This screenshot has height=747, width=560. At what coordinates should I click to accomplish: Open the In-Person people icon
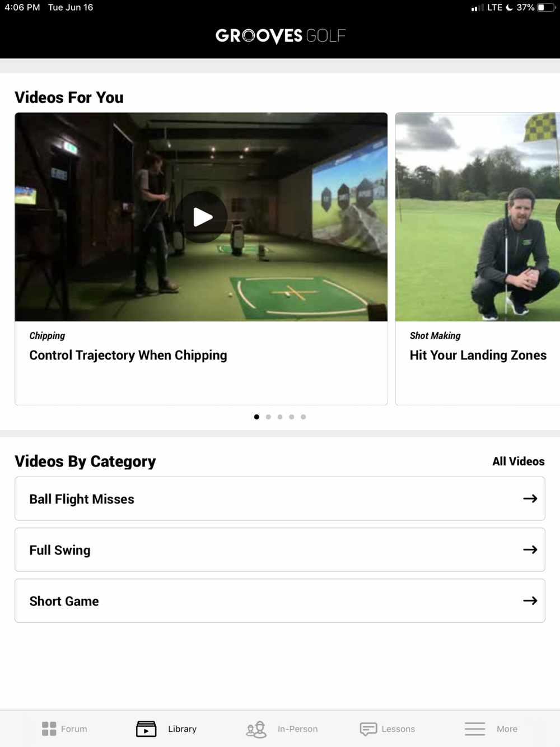pyautogui.click(x=256, y=729)
